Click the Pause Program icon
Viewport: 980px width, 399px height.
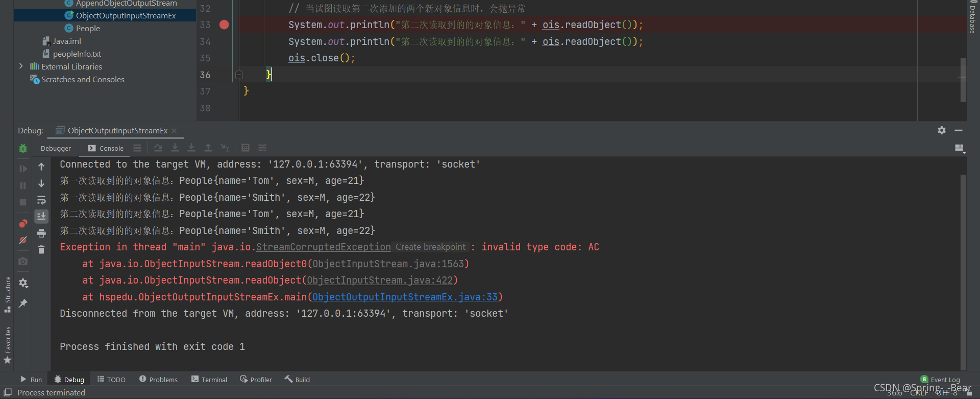pyautogui.click(x=23, y=185)
